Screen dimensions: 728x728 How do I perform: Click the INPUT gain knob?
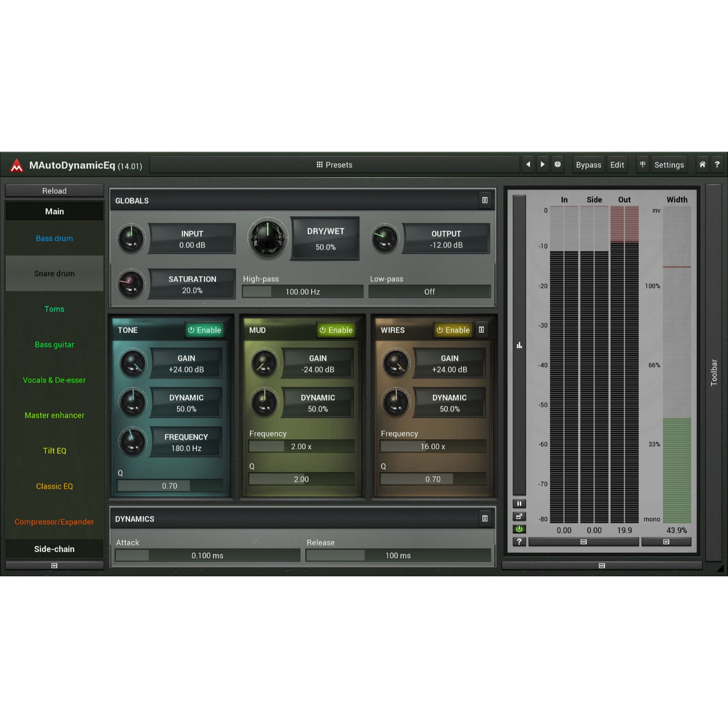pos(131,238)
